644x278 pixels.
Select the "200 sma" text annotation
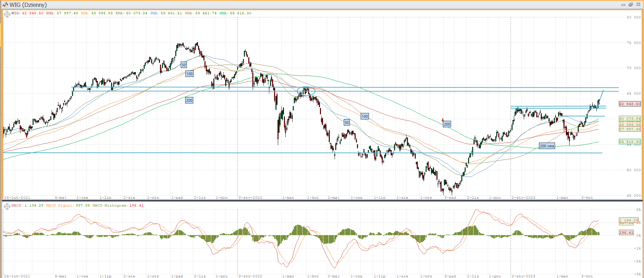547,146
